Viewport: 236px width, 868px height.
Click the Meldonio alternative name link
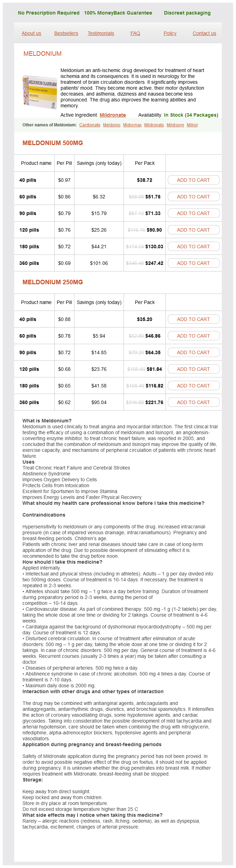coord(112,125)
